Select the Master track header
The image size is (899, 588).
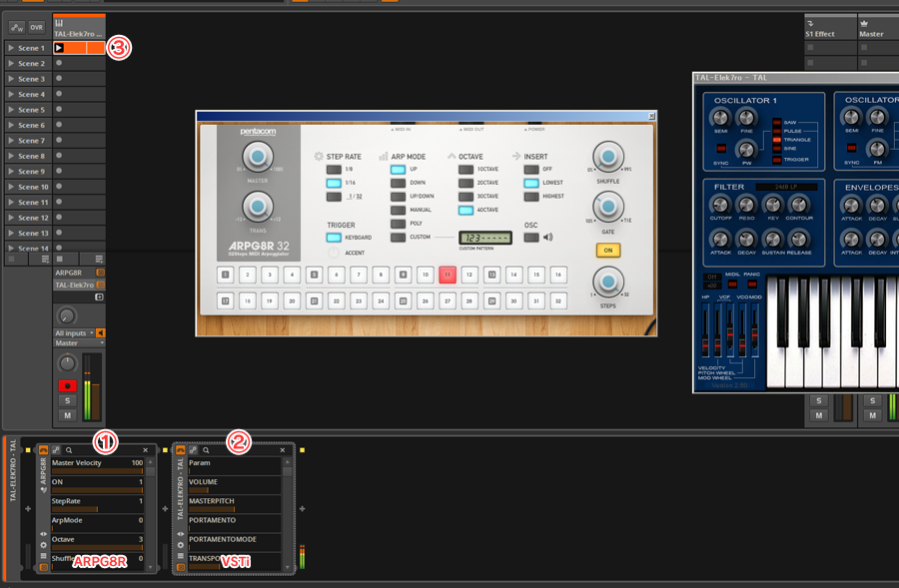click(x=878, y=28)
